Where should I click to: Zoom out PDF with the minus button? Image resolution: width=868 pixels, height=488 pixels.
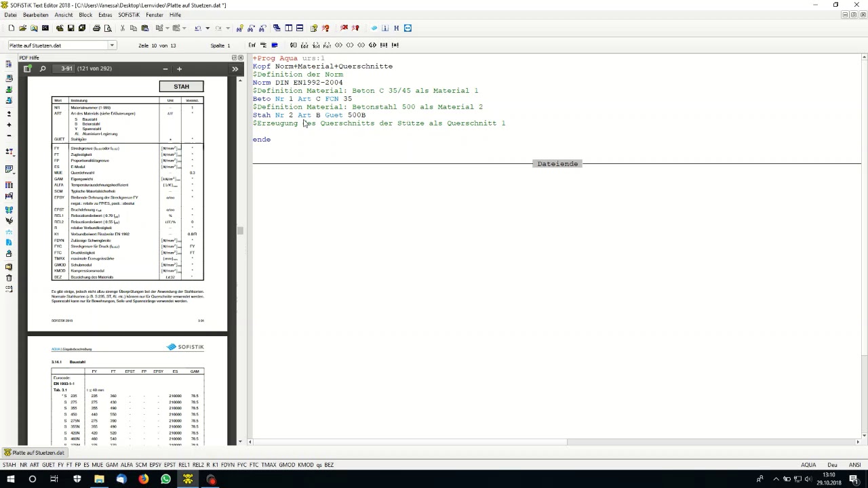(165, 69)
